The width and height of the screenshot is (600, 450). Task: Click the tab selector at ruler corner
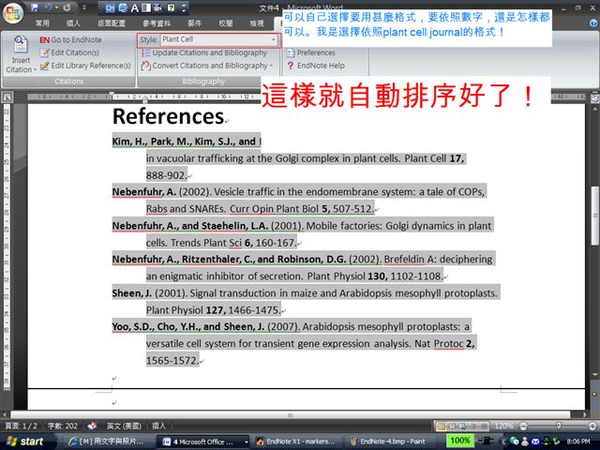tap(7, 97)
